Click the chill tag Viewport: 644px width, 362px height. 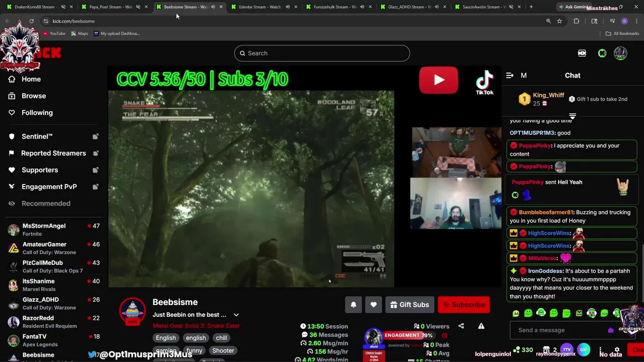[x=221, y=338]
